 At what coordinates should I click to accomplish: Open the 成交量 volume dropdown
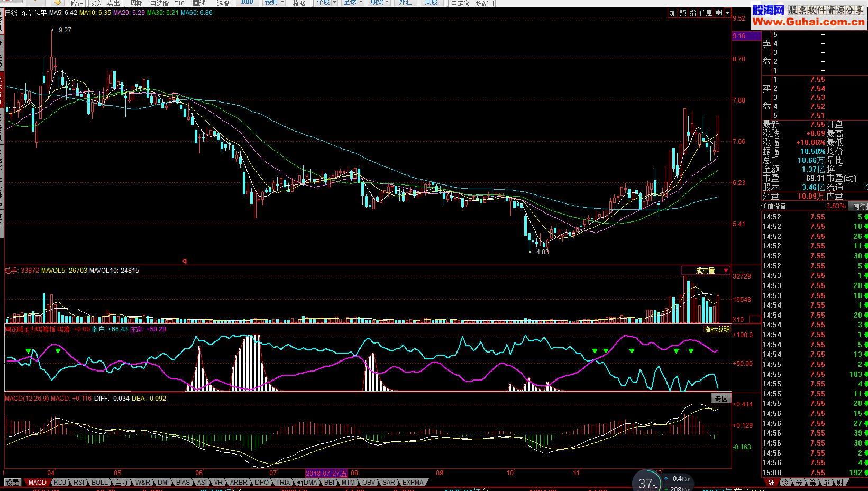click(706, 271)
